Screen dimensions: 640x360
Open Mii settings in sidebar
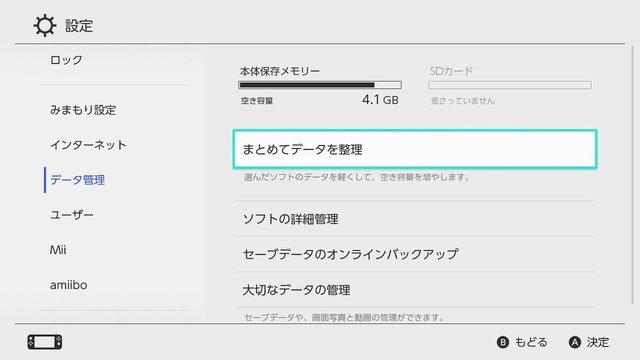point(58,250)
